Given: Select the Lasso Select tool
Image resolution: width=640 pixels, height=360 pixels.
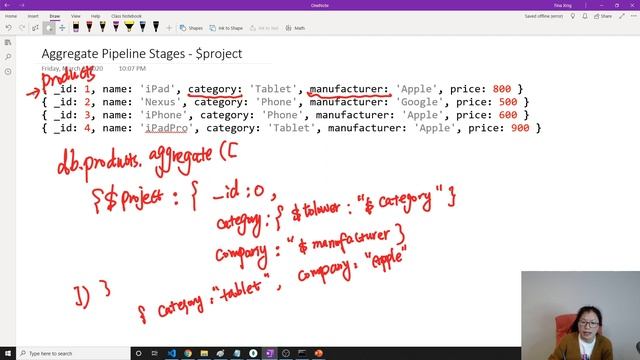Looking at the screenshot, I should (36, 28).
